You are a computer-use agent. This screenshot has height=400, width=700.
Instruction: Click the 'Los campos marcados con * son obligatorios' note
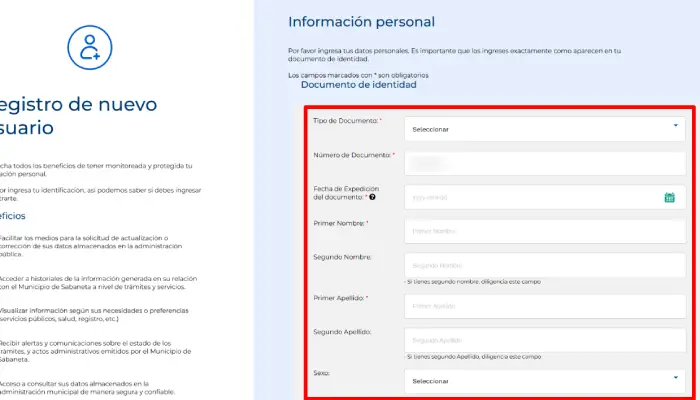358,75
